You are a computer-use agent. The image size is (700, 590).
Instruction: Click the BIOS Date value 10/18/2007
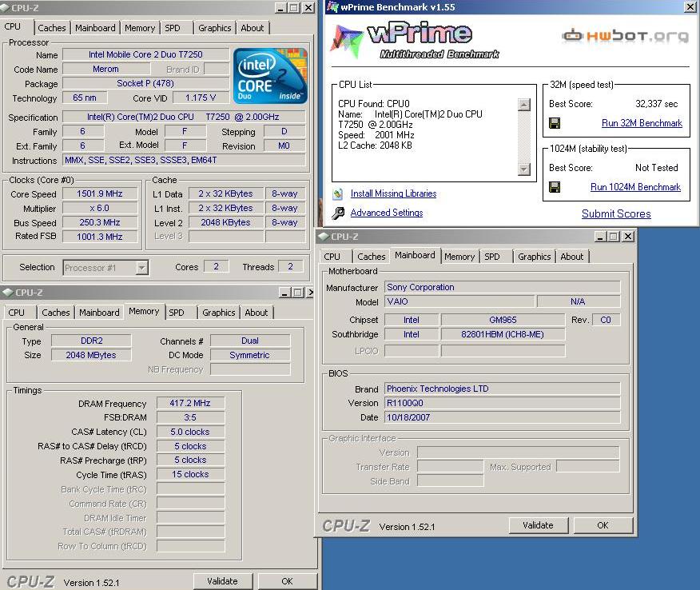click(x=503, y=417)
